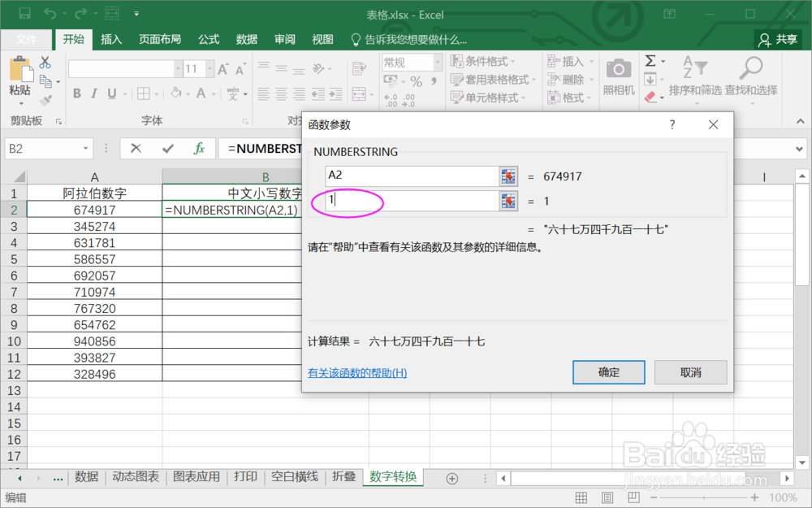Open the 有关该函数的帮助 help link
Image resolution: width=812 pixels, height=508 pixels.
(x=357, y=373)
